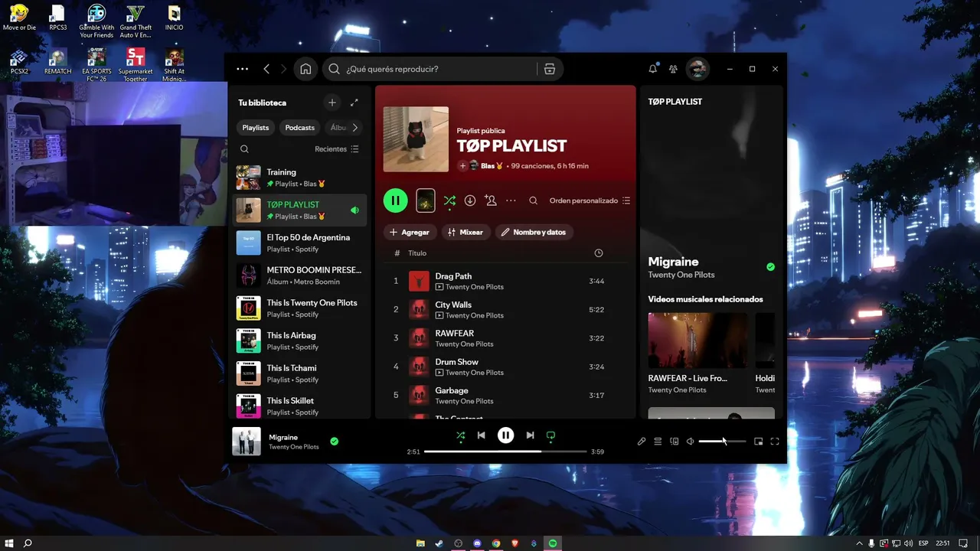Skip to the previous track
Viewport: 980px width, 551px height.
click(481, 435)
